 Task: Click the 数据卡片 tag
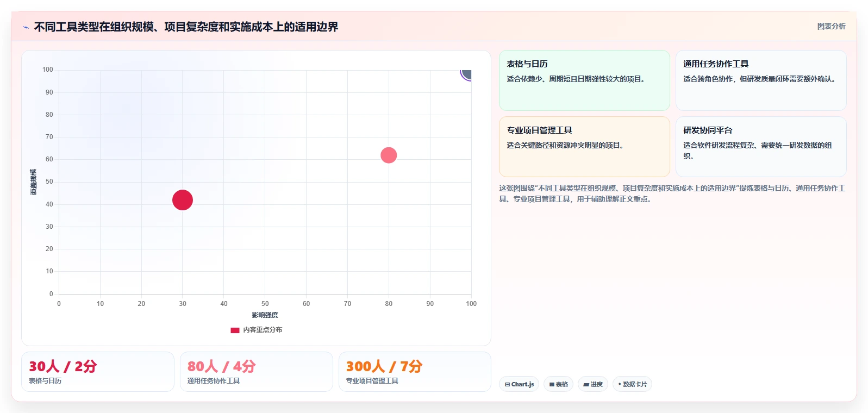(x=632, y=384)
